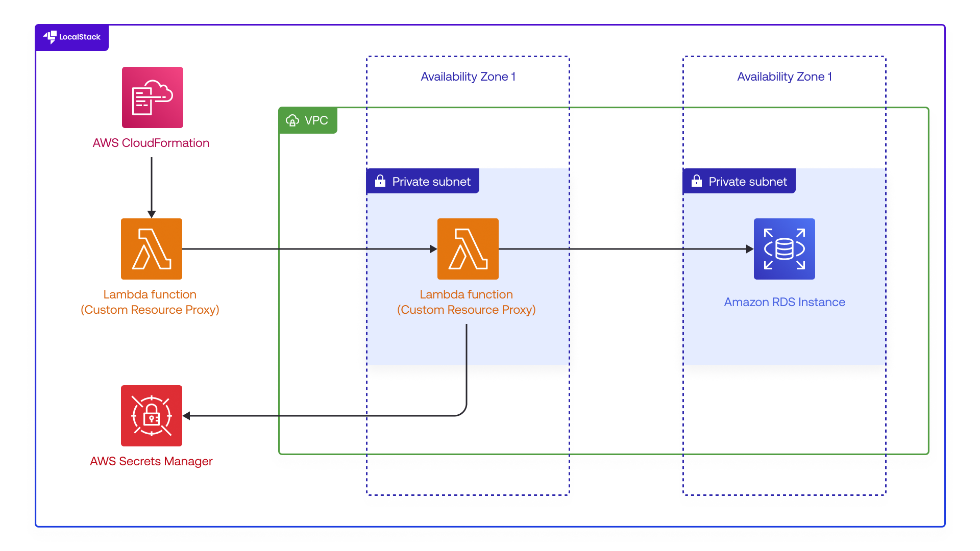This screenshot has height=551, width=980.
Task: Click the AWS Secrets Manager icon
Action: coord(151,415)
